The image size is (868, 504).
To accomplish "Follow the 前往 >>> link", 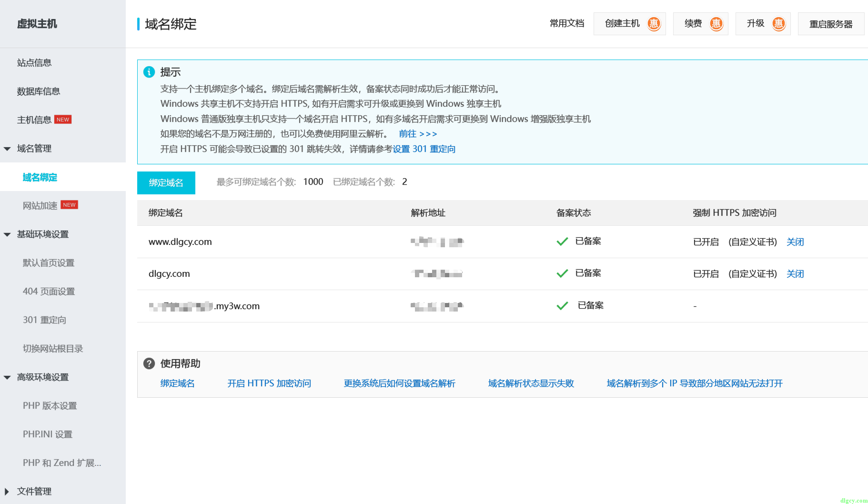I will click(x=418, y=134).
